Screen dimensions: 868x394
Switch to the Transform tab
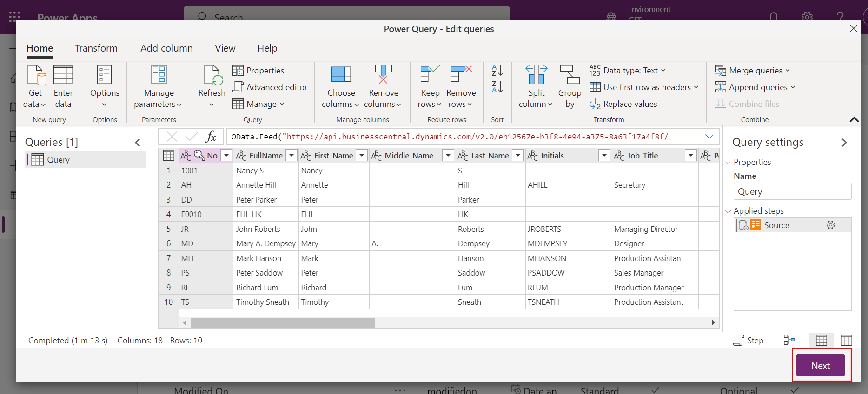pyautogui.click(x=96, y=48)
